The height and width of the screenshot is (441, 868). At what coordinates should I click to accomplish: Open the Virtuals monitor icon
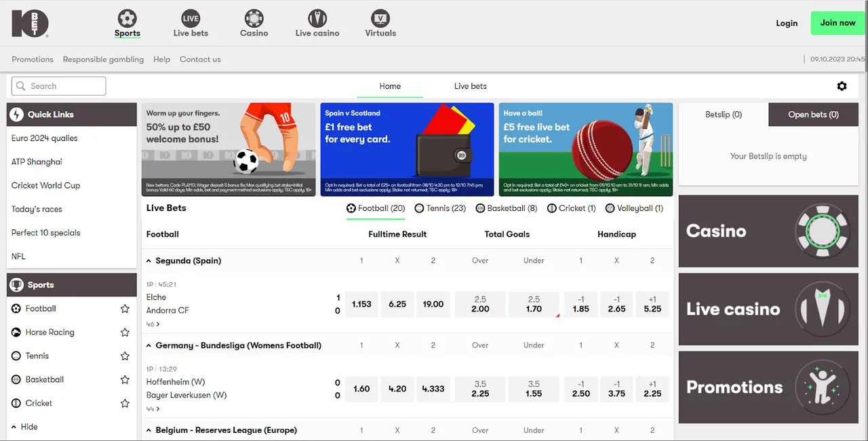click(x=380, y=18)
